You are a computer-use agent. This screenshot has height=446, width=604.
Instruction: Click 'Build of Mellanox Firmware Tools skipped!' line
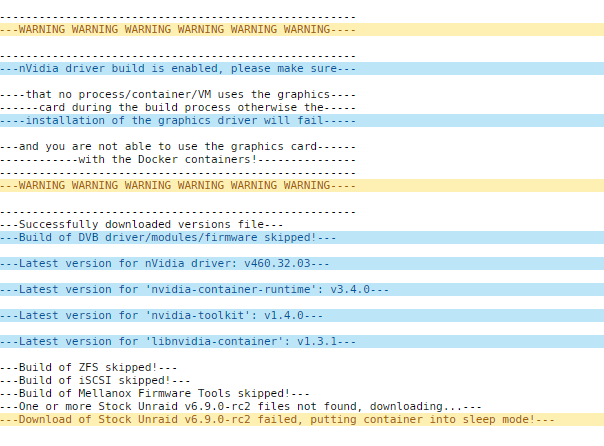(155, 394)
